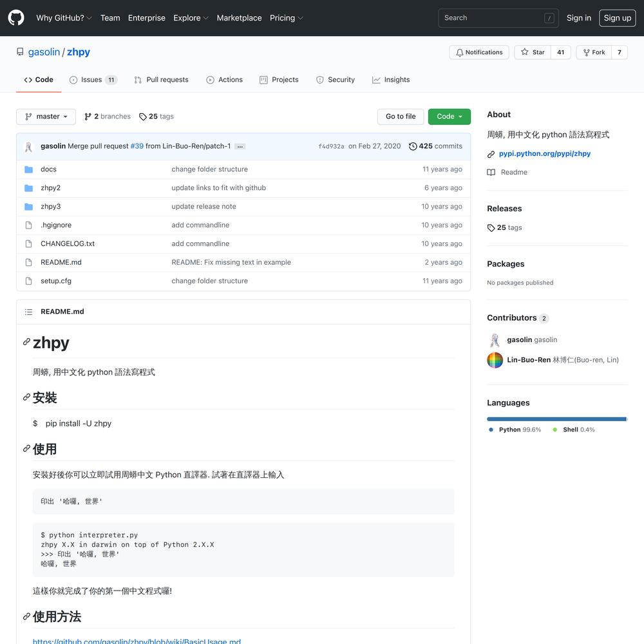
Task: Click tag icon under Releases
Action: (491, 228)
